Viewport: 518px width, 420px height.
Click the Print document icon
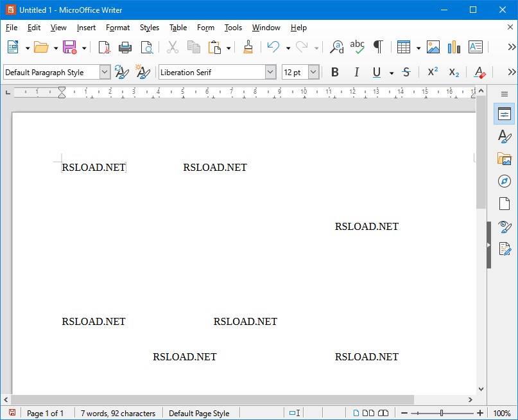125,47
